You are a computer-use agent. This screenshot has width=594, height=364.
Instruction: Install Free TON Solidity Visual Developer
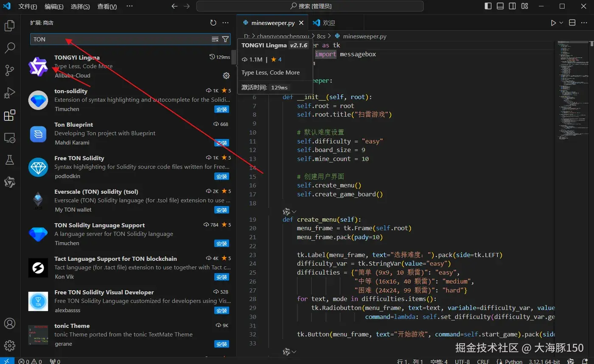coord(221,311)
